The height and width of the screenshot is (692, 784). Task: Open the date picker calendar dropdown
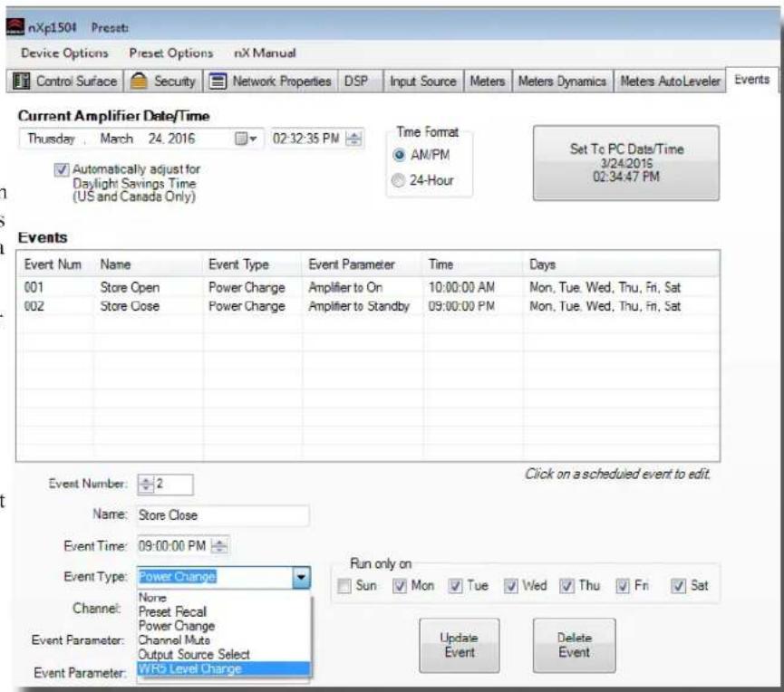click(x=246, y=139)
